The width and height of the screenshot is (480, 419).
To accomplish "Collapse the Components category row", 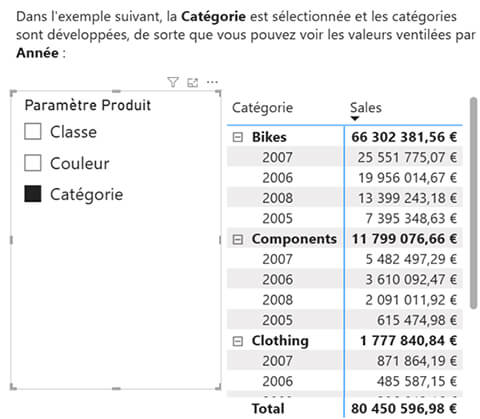I will (237, 239).
